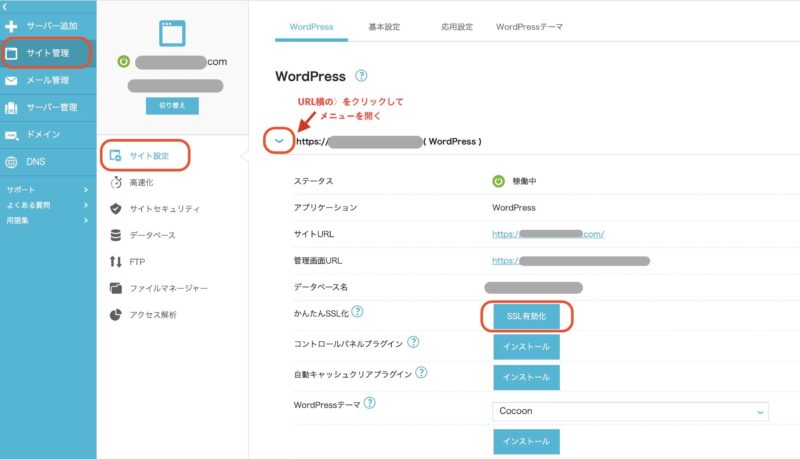Image resolution: width=800 pixels, height=459 pixels.
Task: Open the Cocoon theme dropdown
Action: [630, 411]
